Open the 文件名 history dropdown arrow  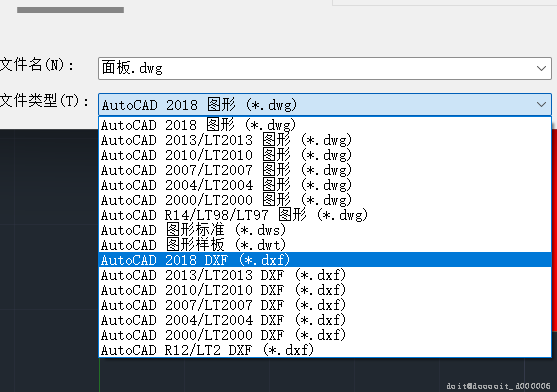541,68
